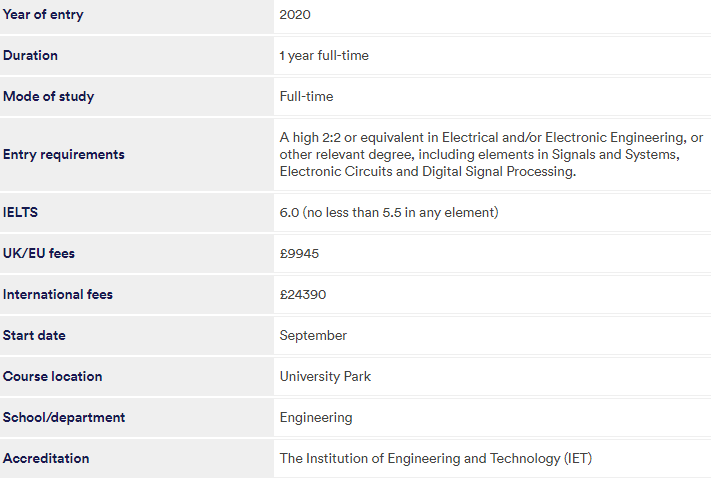Select the £24390 fee value
Image resolution: width=711 pixels, height=478 pixels.
tap(303, 294)
